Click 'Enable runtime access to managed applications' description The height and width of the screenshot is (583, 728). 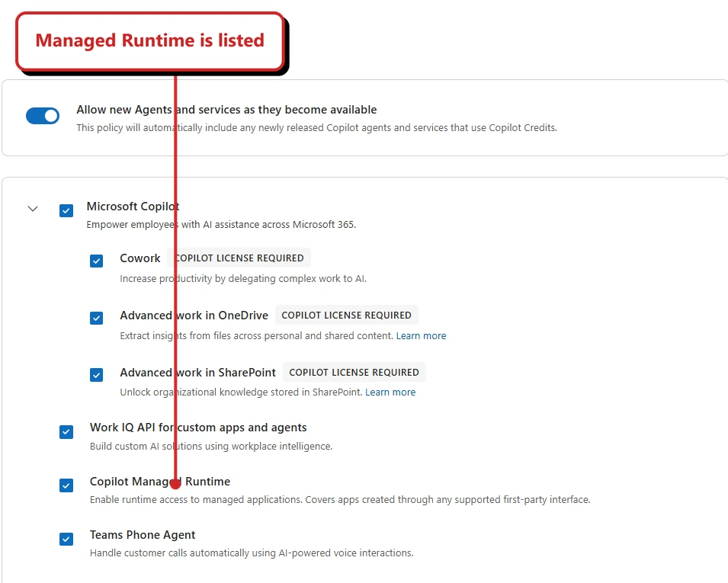(340, 500)
